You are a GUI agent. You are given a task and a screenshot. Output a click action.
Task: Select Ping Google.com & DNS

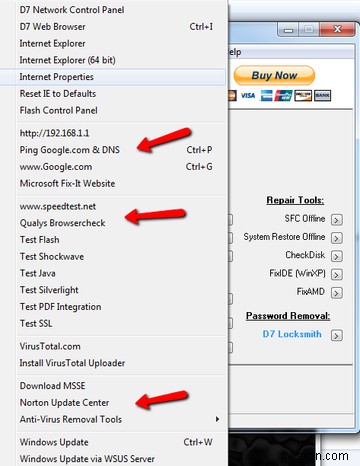click(113, 150)
